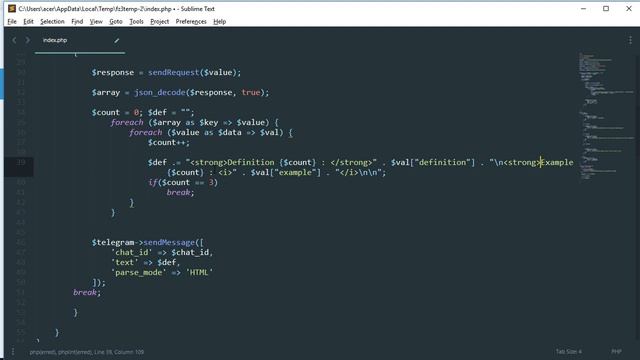This screenshot has width=640, height=360.
Task: Open the Edit menu
Action: point(28,22)
